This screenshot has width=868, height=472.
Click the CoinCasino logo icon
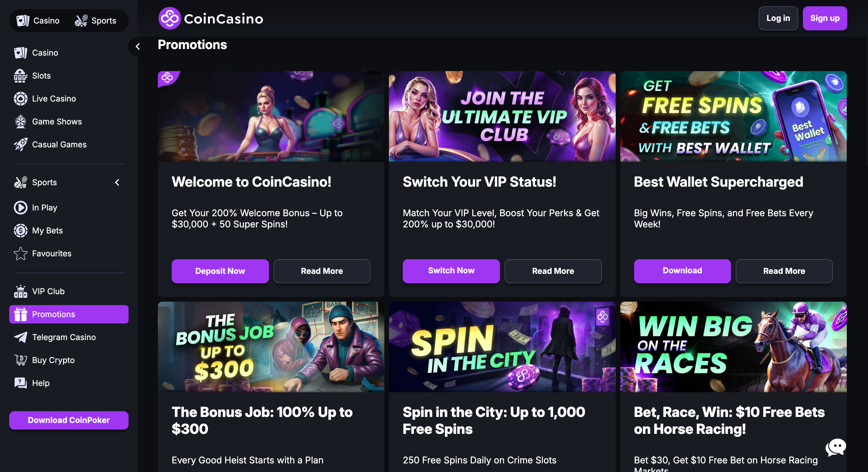[x=169, y=19]
